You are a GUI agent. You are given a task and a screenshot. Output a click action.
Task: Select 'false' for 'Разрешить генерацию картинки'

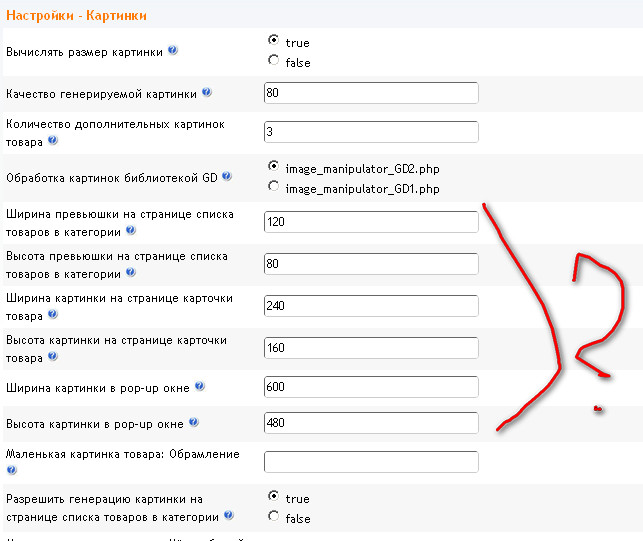pos(274,517)
